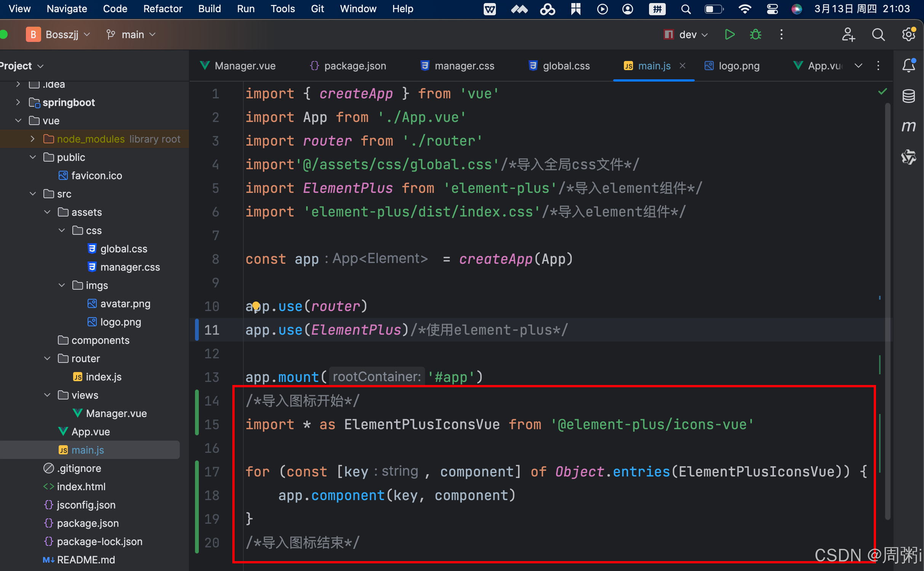Click the inspections checkmark above the editor

pyautogui.click(x=883, y=91)
